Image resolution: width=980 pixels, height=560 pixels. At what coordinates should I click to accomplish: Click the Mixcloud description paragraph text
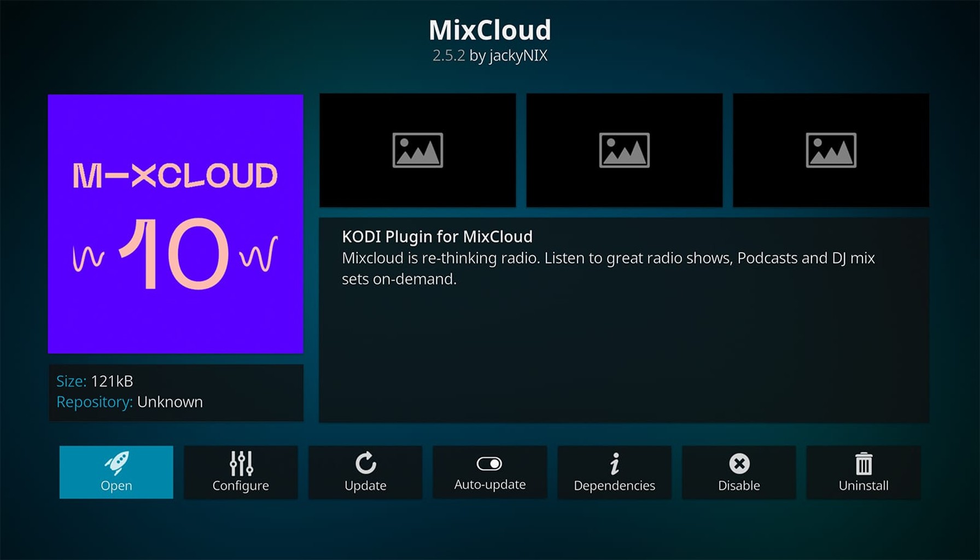pos(608,269)
